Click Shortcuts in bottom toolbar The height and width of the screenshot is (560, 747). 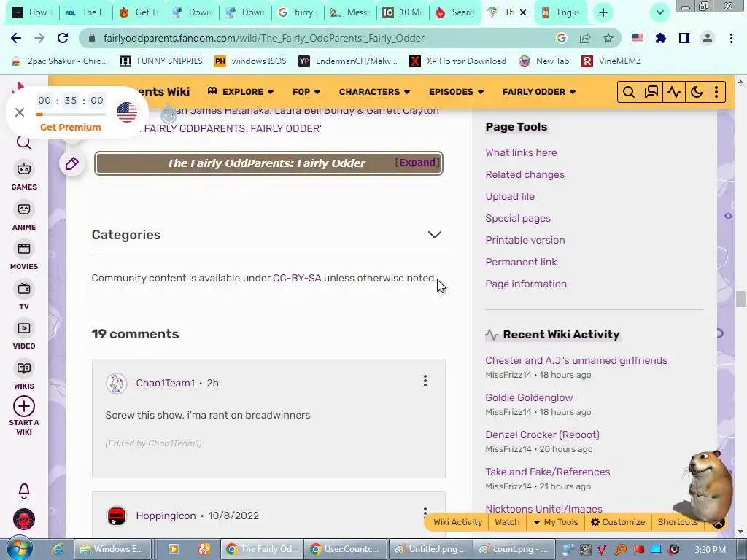678,522
